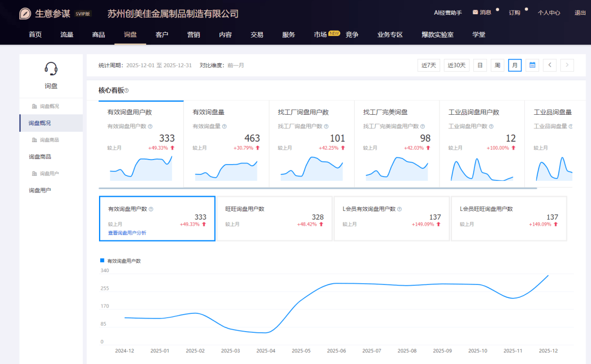Open the calendar date picker icon
This screenshot has height=364, width=591.
(x=532, y=65)
